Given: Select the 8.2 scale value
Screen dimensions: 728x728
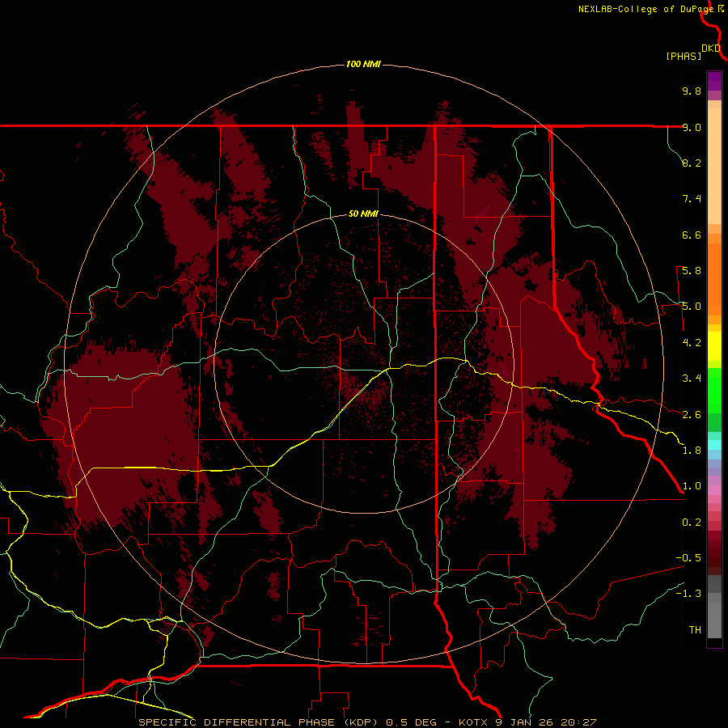Looking at the screenshot, I should click(x=692, y=163).
